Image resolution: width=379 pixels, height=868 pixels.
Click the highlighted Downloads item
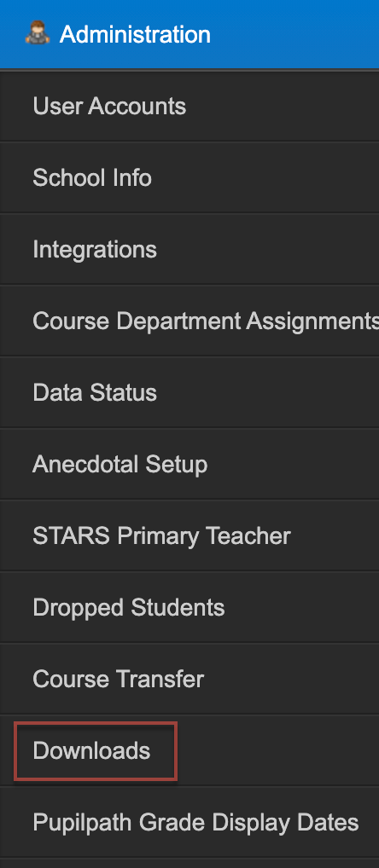click(96, 750)
